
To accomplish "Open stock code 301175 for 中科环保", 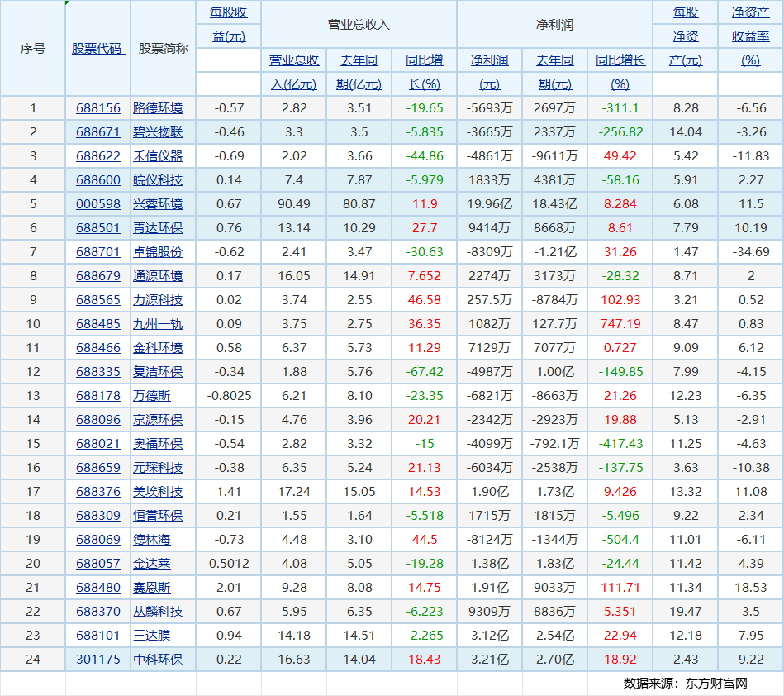I will click(x=97, y=659).
